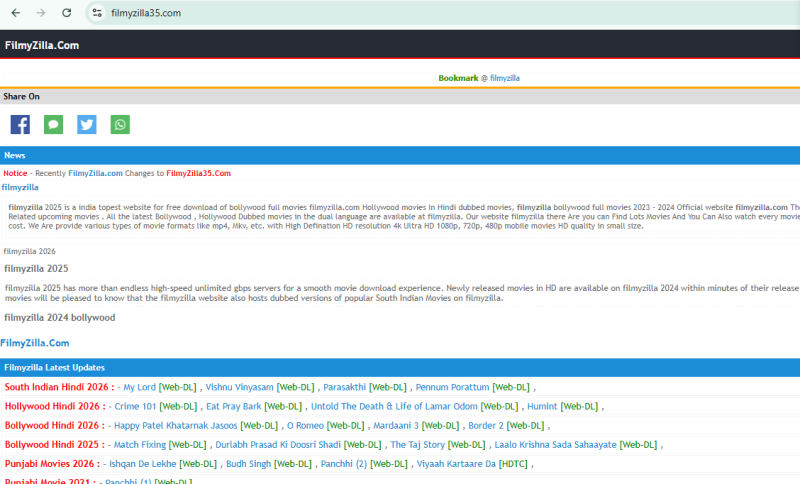Open the FilmyZilla.Com header logo link

click(42, 45)
